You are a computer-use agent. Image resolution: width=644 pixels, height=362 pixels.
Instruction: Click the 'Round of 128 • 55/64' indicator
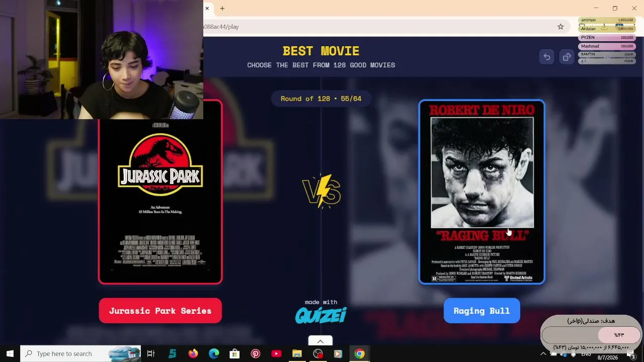point(321,99)
